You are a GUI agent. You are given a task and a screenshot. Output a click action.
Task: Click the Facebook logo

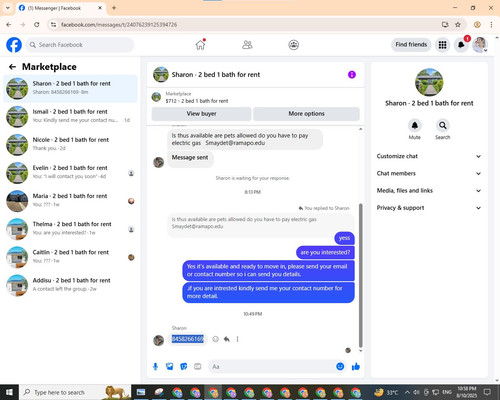click(14, 45)
